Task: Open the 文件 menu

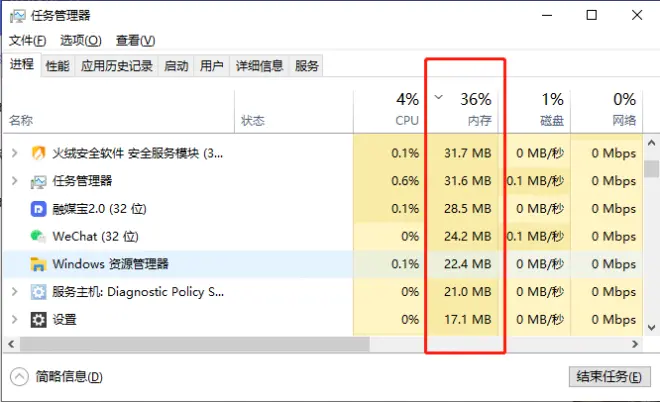Action: tap(28, 40)
